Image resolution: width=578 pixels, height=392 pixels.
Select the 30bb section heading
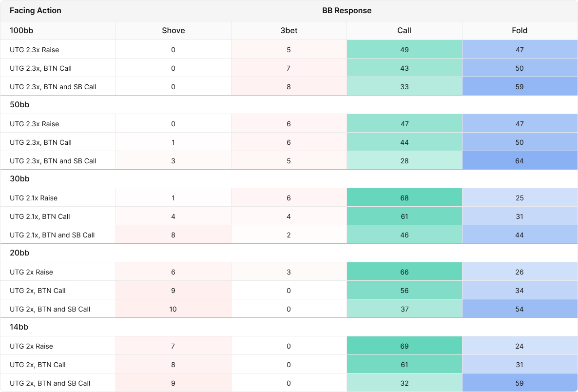pyautogui.click(x=20, y=178)
